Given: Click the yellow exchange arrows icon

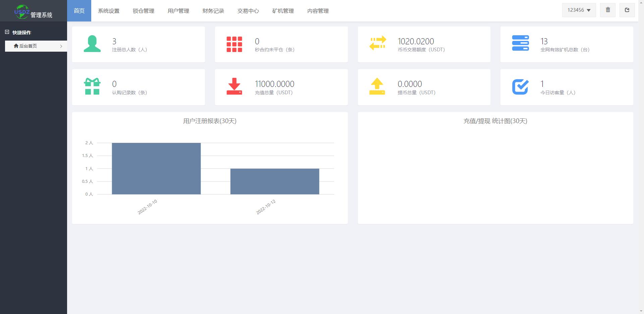Looking at the screenshot, I should coord(377,43).
